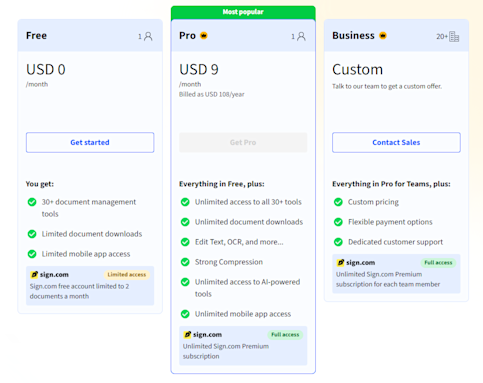
Task: Click checkmark beside Dedicated customer support
Action: [338, 242]
